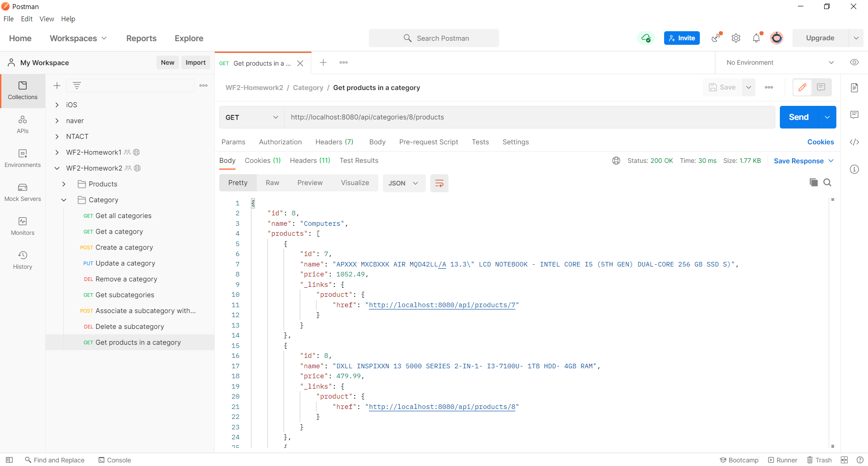Open request info icon in right sidebar
Viewport: 868px width, 466px height.
[854, 169]
